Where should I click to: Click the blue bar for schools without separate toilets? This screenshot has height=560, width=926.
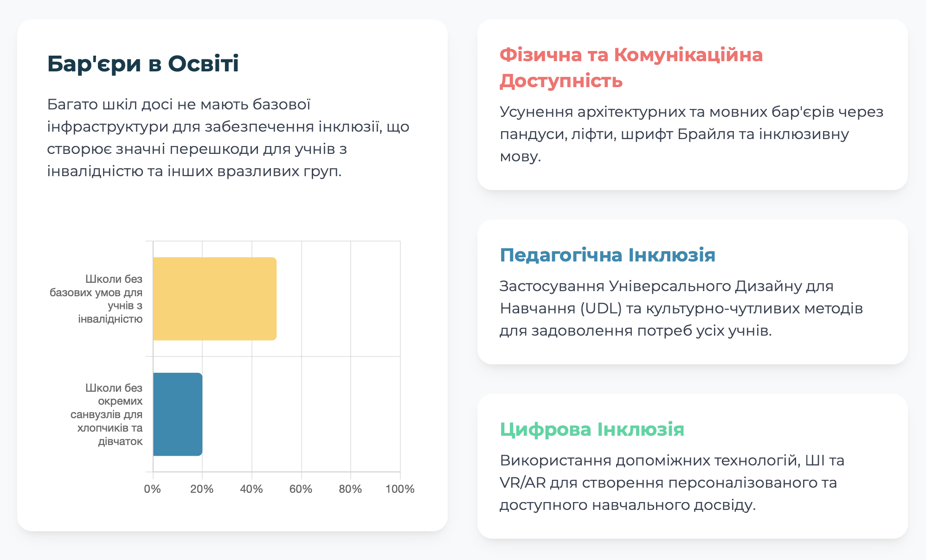pos(178,414)
